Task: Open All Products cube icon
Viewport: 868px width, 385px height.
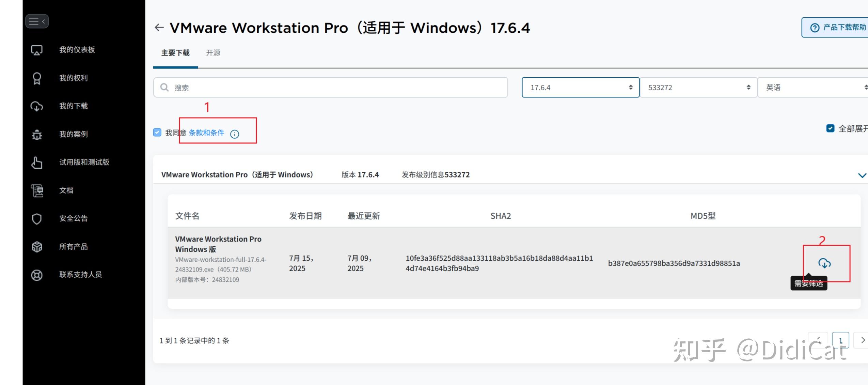Action: click(37, 247)
